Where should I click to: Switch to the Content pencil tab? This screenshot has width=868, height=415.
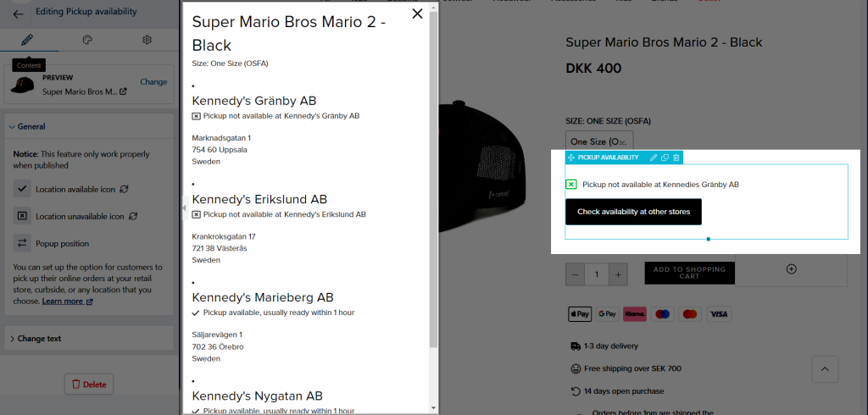pyautogui.click(x=27, y=40)
